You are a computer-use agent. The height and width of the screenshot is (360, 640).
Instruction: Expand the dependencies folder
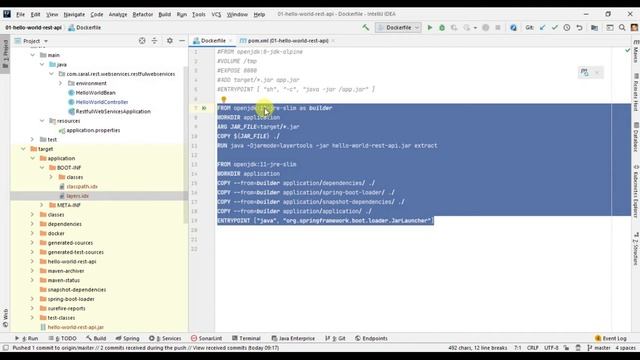click(33, 224)
